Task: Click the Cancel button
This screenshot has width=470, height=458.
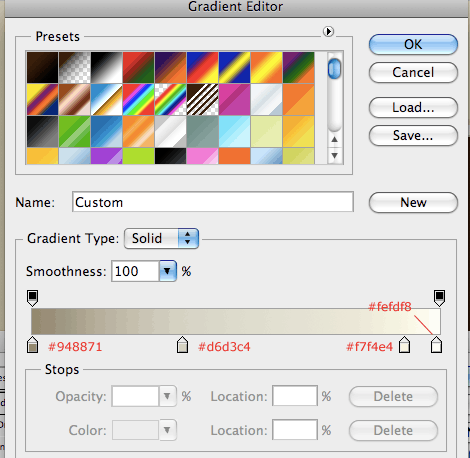Action: [413, 72]
